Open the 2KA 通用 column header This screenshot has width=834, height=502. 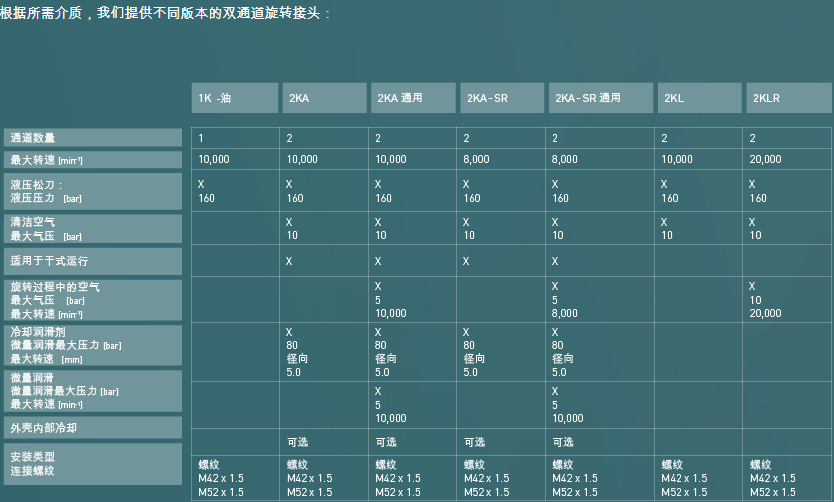pos(412,98)
